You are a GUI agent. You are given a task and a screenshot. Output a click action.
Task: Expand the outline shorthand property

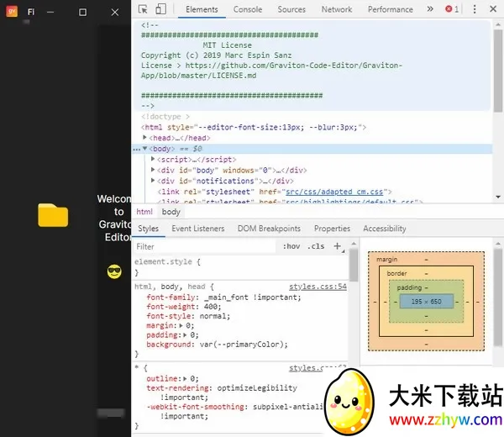[185, 378]
